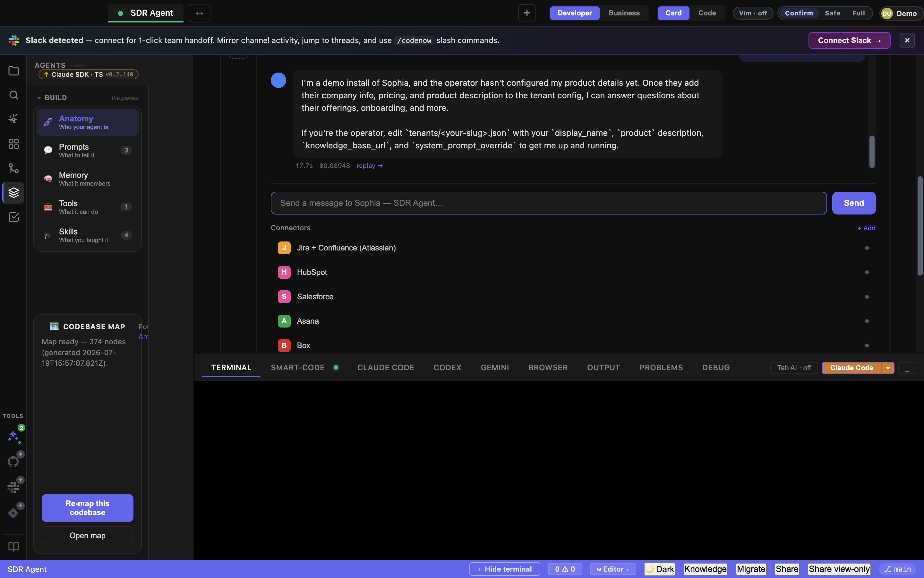The height and width of the screenshot is (578, 924).
Task: Open the Editor selector in status bar
Action: point(613,569)
